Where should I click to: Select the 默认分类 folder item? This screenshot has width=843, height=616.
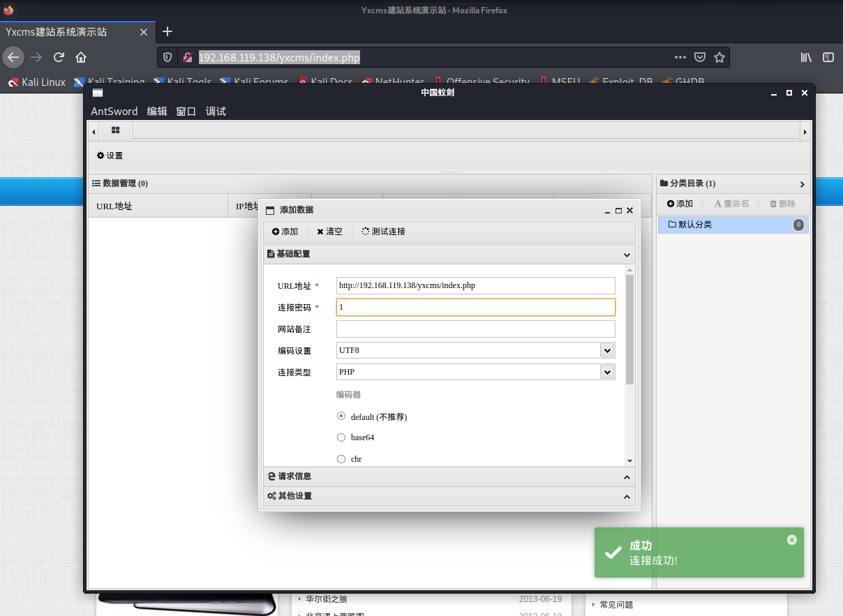(733, 225)
